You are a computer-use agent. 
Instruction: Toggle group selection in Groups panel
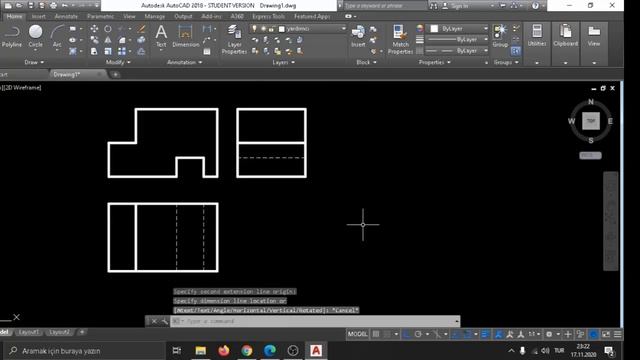(x=516, y=51)
